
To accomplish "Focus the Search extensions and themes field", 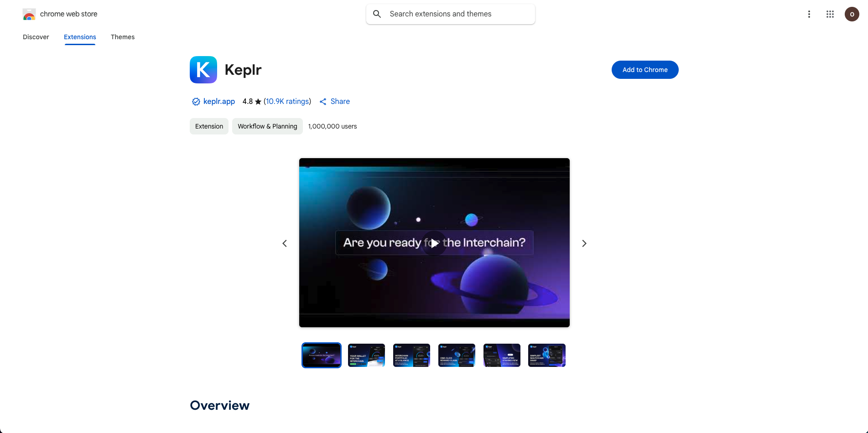I will click(450, 14).
